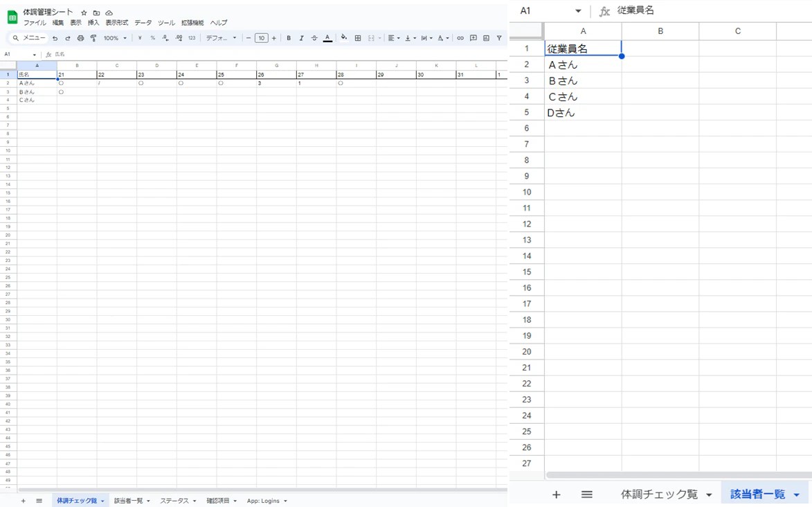
Task: Decrease the font size with minus button
Action: click(x=249, y=38)
